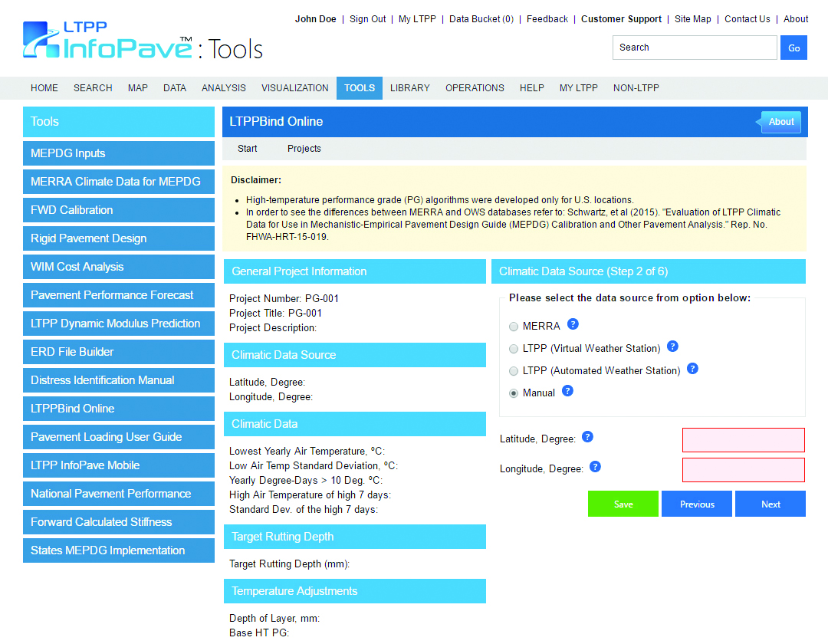Viewport: 828px width, 644px height.
Task: Open the MY LTPP navigation menu
Action: pyautogui.click(x=579, y=88)
